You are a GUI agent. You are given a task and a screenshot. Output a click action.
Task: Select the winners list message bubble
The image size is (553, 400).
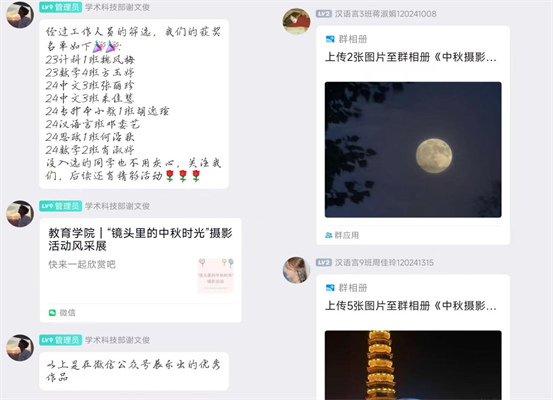point(134,104)
